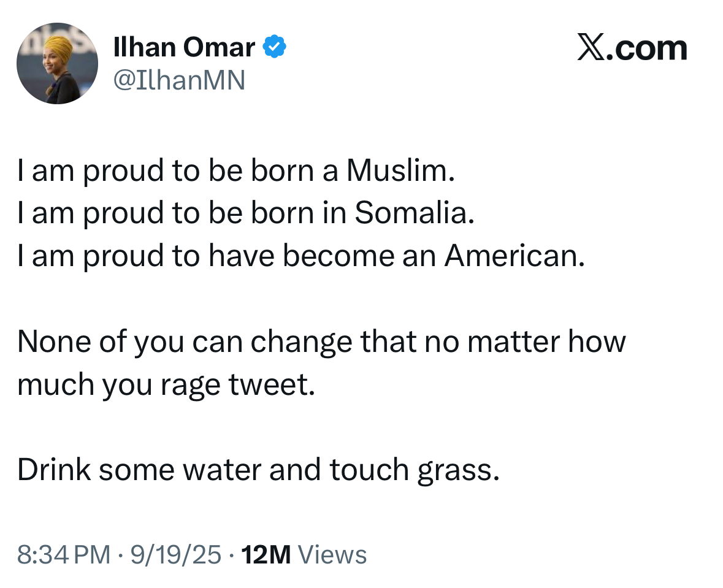The image size is (723, 588).
Task: Select the line "become an American"
Action: (301, 256)
